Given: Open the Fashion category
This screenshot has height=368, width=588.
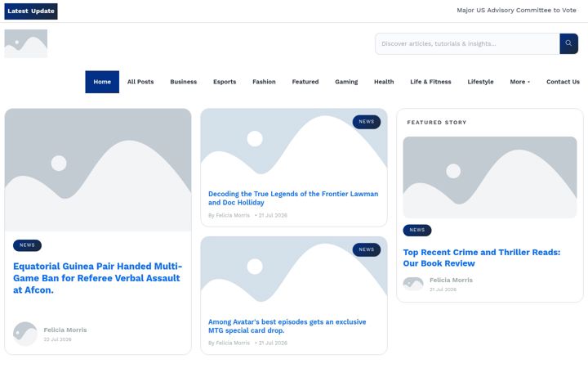Looking at the screenshot, I should 264,82.
